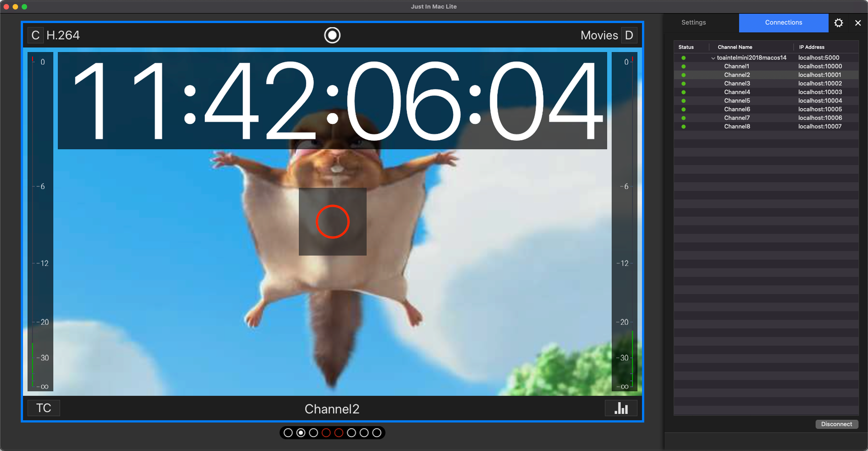Click the localhost:10007 IP address cell
868x451 pixels.
[x=820, y=126]
